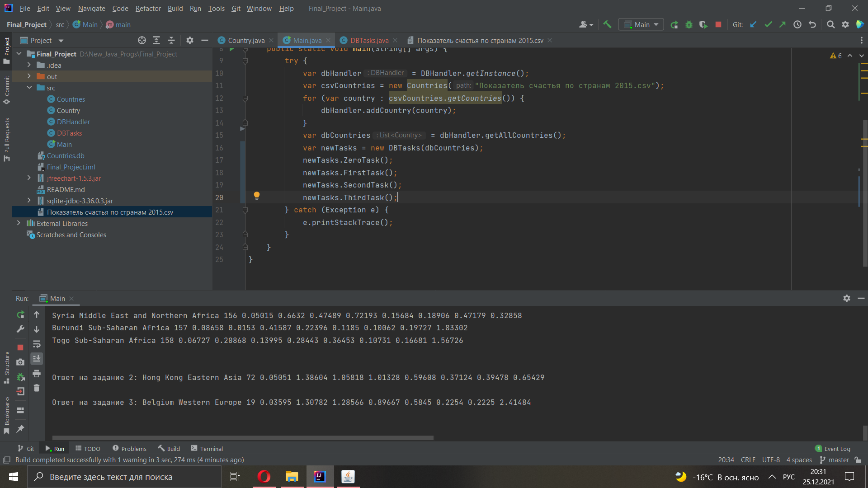
Task: Click the lightbulb quick-fix icon
Action: pos(256,196)
